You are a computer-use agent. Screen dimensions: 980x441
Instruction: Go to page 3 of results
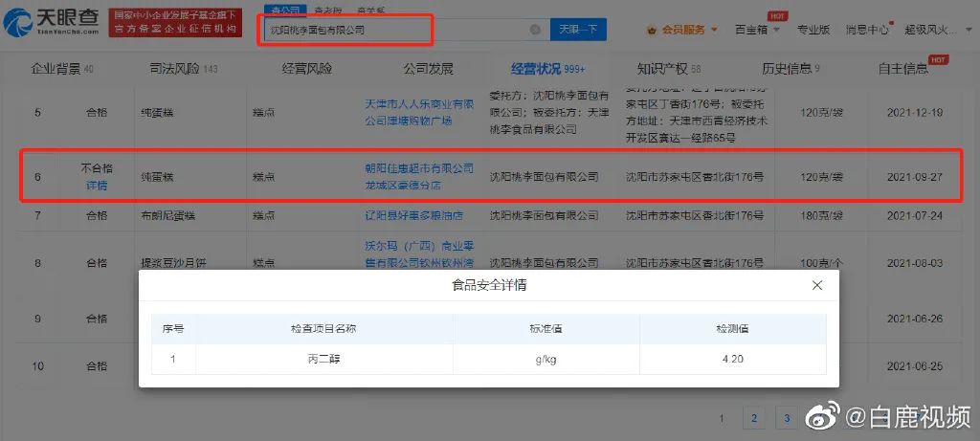[787, 418]
